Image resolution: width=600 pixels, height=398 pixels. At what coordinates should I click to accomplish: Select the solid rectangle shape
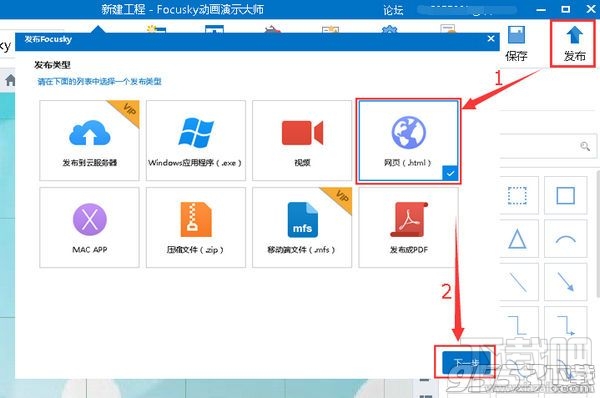[x=566, y=196]
